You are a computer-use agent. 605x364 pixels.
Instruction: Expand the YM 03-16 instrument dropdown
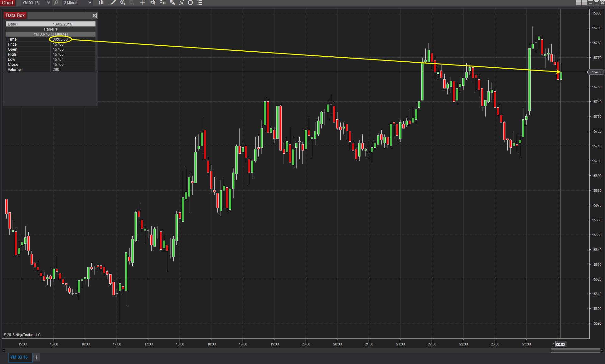click(48, 3)
